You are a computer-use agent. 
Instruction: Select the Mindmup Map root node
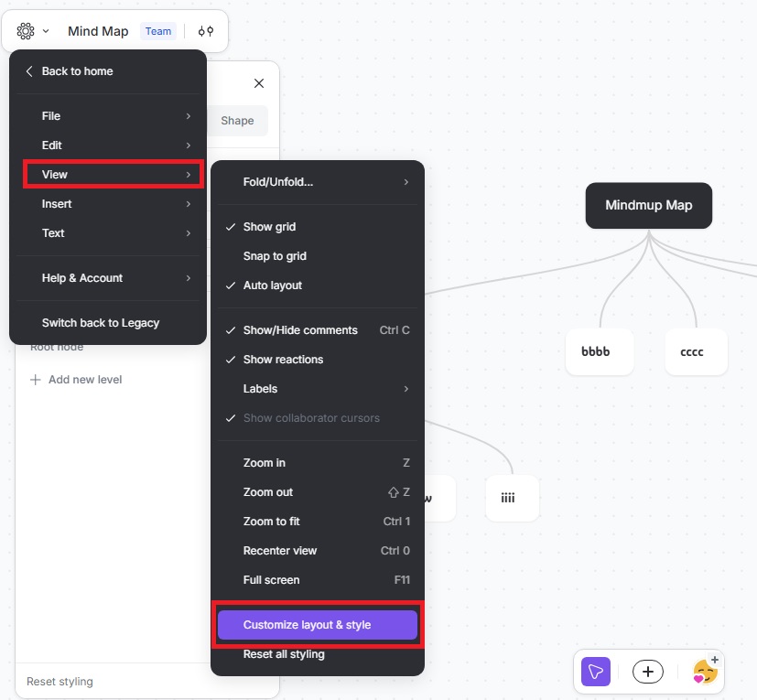[x=648, y=205]
